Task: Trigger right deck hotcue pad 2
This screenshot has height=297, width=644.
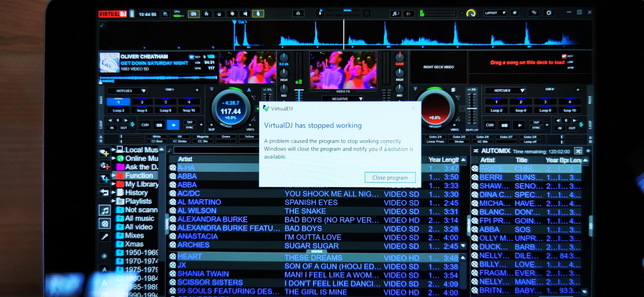Action: point(521,102)
